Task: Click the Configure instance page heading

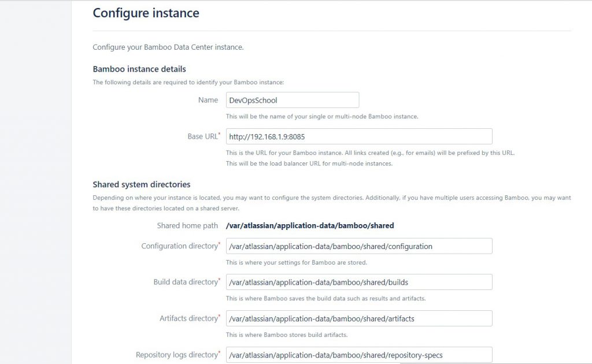Action: (x=146, y=13)
